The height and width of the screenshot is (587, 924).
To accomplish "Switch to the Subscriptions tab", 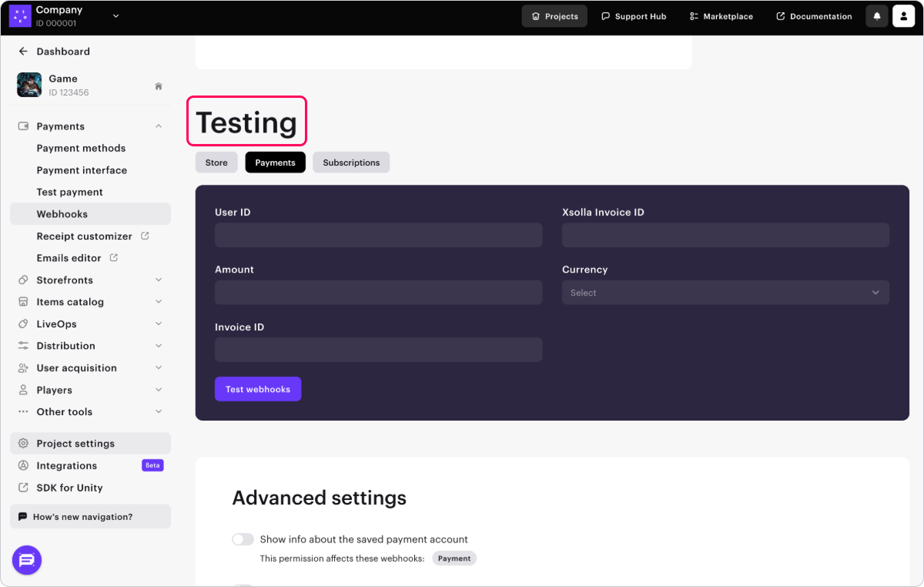I will 351,163.
